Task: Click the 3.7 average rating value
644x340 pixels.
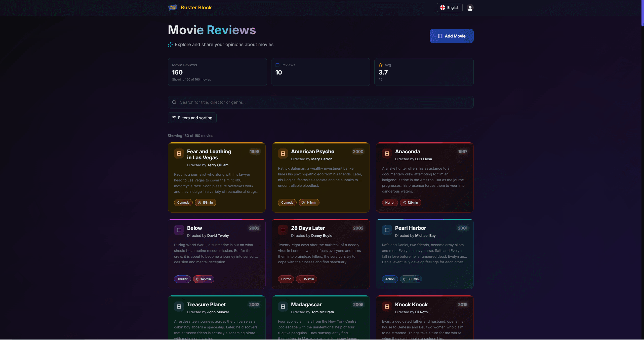Action: [x=383, y=72]
